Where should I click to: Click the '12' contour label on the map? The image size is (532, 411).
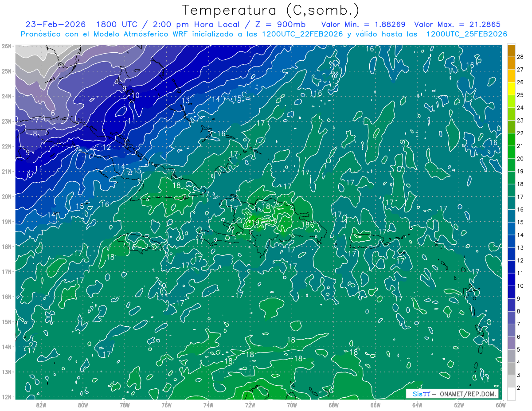pyautogui.click(x=107, y=148)
